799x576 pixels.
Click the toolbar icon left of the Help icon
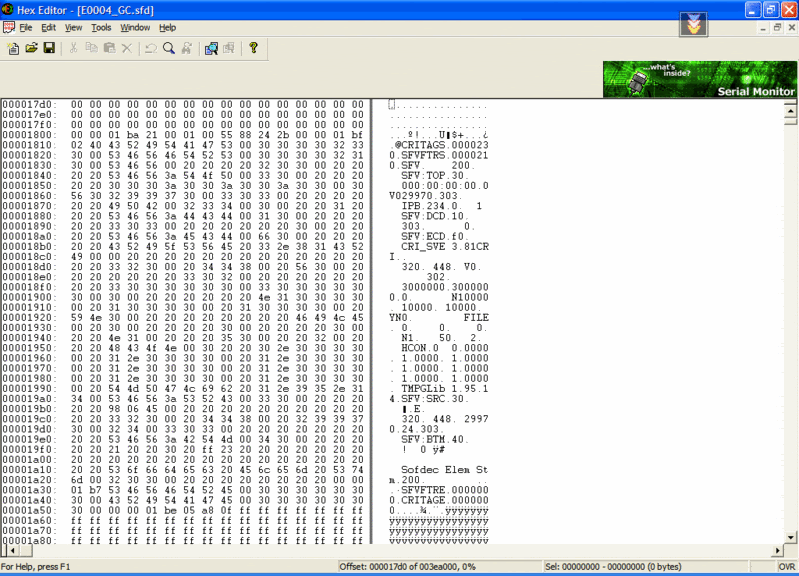[229, 48]
